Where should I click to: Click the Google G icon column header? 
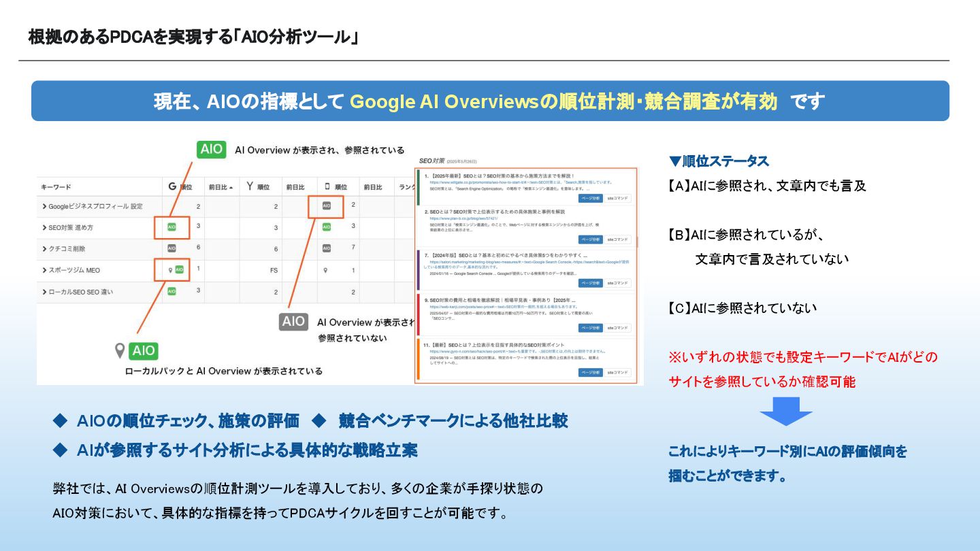(x=172, y=186)
